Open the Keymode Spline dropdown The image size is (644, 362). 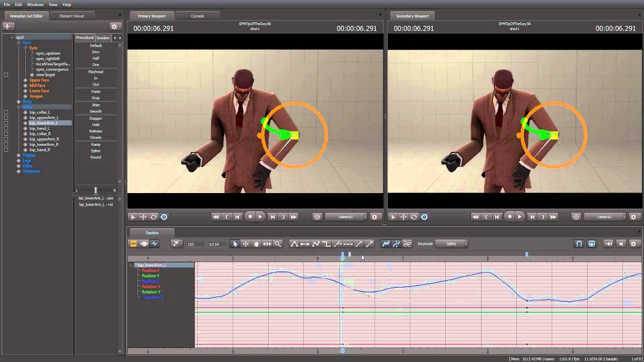451,244
